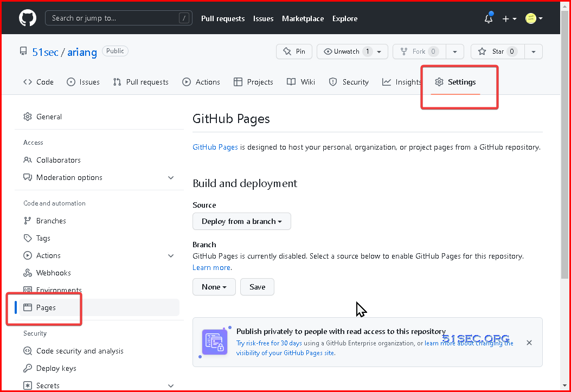This screenshot has height=392, width=571.
Task: Open Issues in the top bar
Action: pos(264,18)
